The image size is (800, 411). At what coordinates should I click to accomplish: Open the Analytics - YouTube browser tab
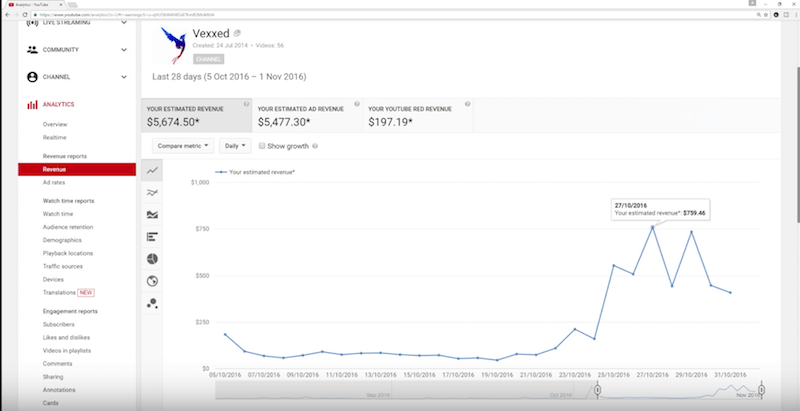coord(35,4)
